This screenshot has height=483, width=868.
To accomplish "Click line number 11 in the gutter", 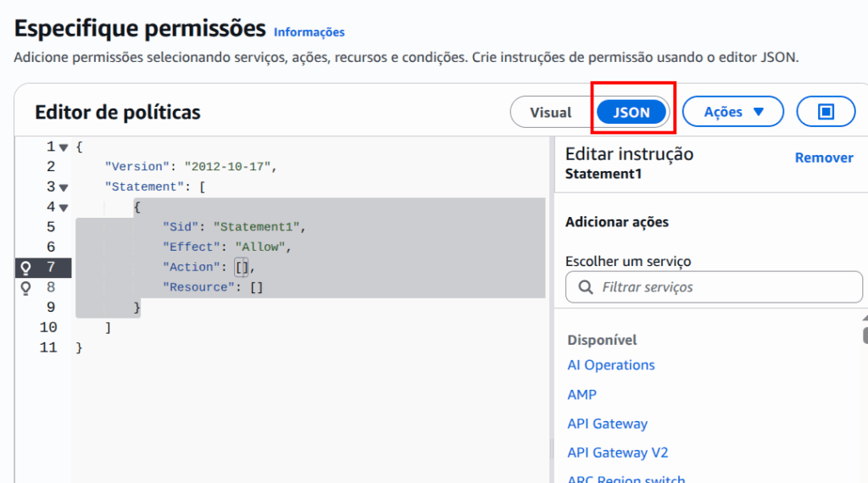I will [x=48, y=347].
